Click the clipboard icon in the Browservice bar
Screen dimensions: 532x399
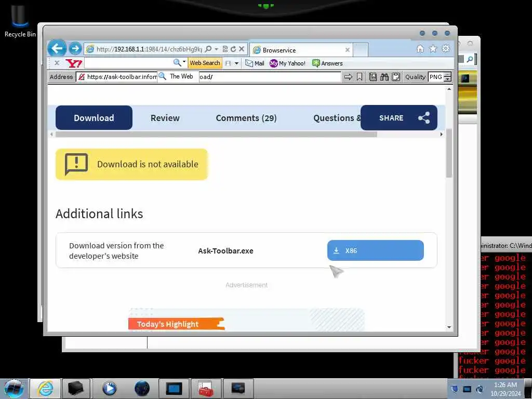tap(395, 77)
